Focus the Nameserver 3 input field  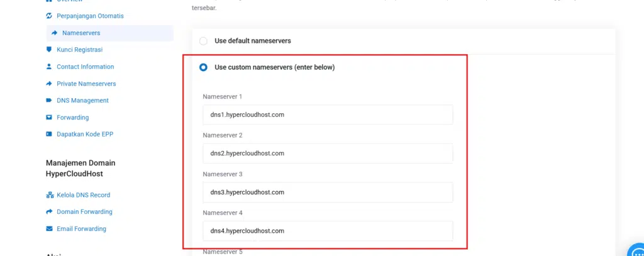pyautogui.click(x=328, y=192)
